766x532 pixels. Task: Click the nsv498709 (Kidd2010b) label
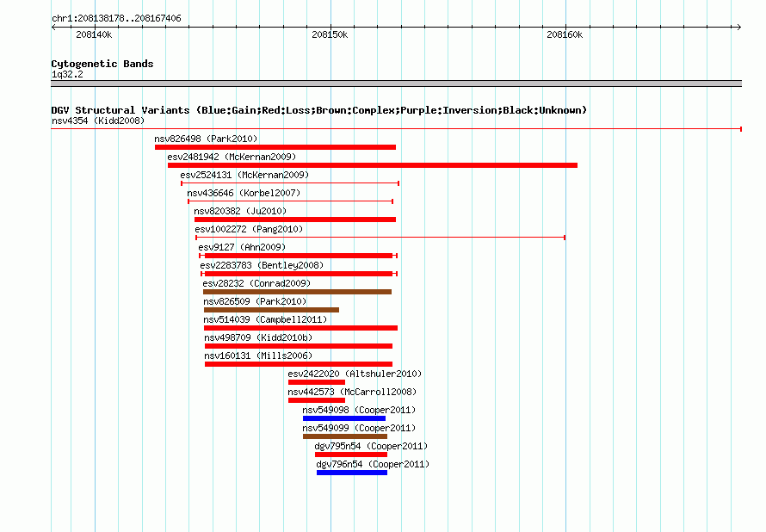pos(258,337)
